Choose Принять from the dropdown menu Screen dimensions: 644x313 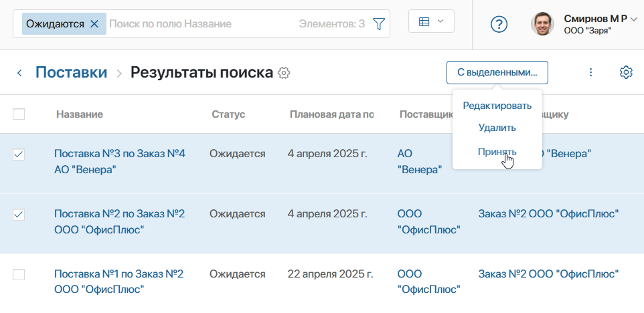497,152
